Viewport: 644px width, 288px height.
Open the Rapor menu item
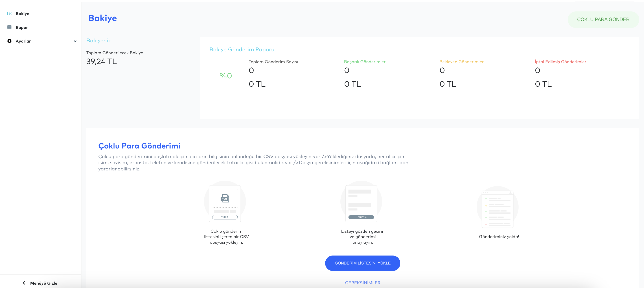pos(22,28)
